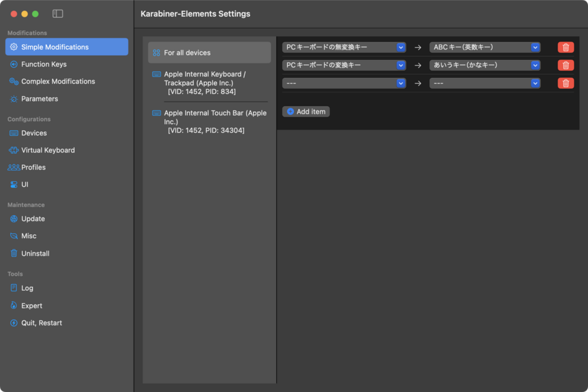This screenshot has height=392, width=588.
Task: Click the Apple Internal Touch Bar device icon
Action: pyautogui.click(x=156, y=113)
